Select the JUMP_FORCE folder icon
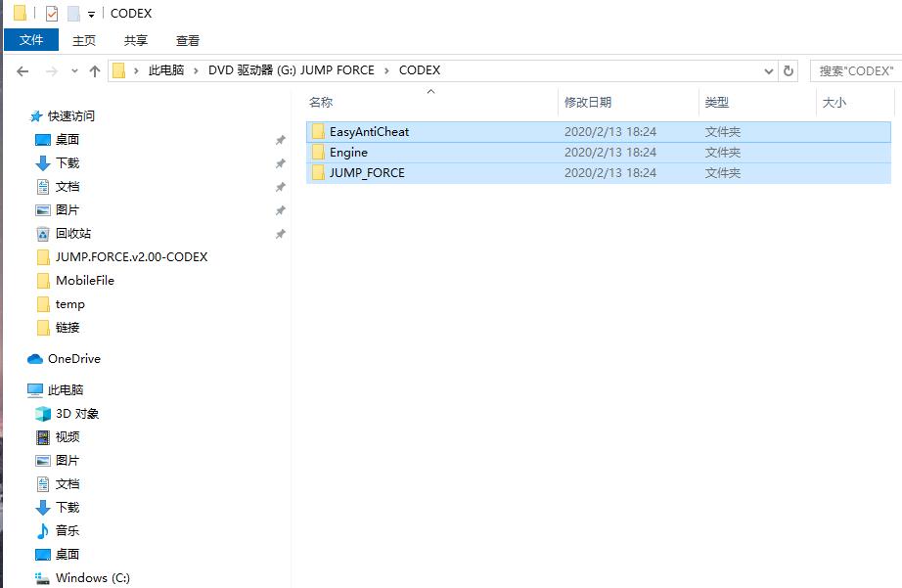902x588 pixels. [318, 172]
